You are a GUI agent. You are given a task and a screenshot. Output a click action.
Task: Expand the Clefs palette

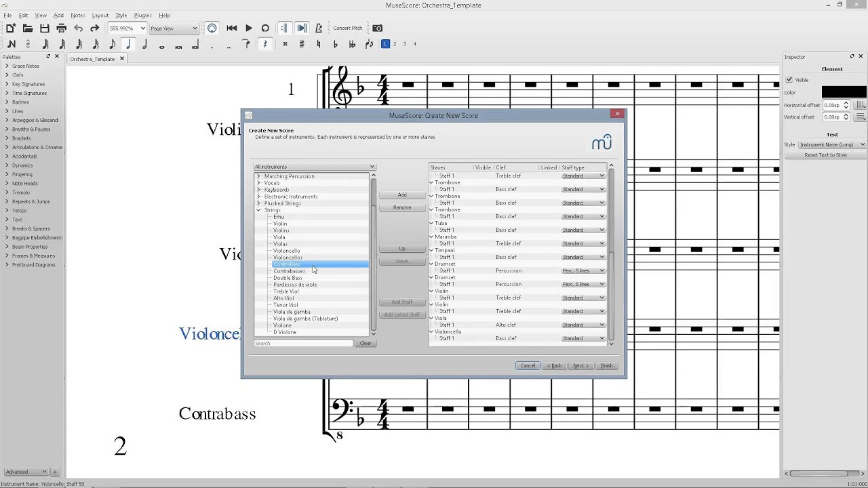click(x=18, y=75)
